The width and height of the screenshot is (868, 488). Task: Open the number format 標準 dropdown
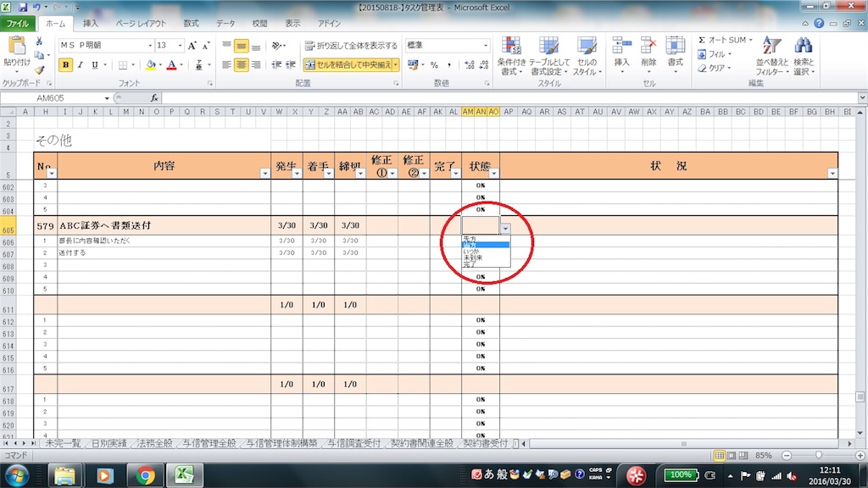(x=486, y=46)
